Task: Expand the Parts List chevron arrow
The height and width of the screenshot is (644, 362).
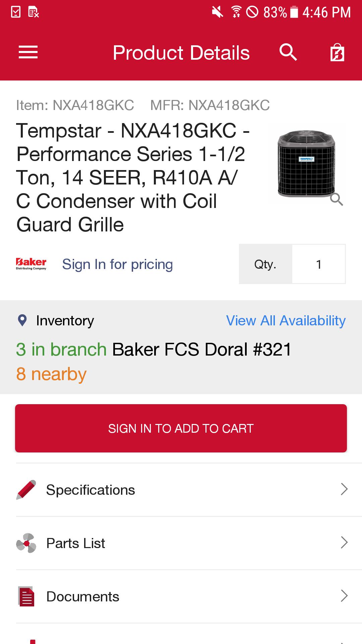Action: (x=344, y=543)
